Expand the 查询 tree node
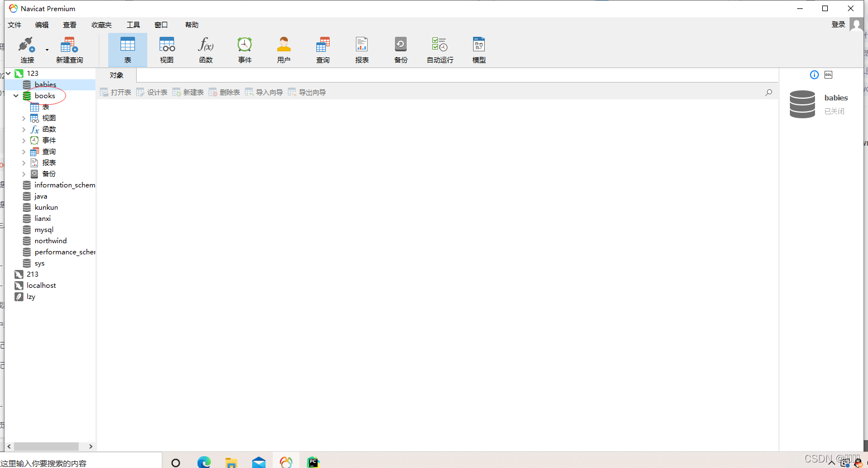This screenshot has height=468, width=868. (24, 152)
